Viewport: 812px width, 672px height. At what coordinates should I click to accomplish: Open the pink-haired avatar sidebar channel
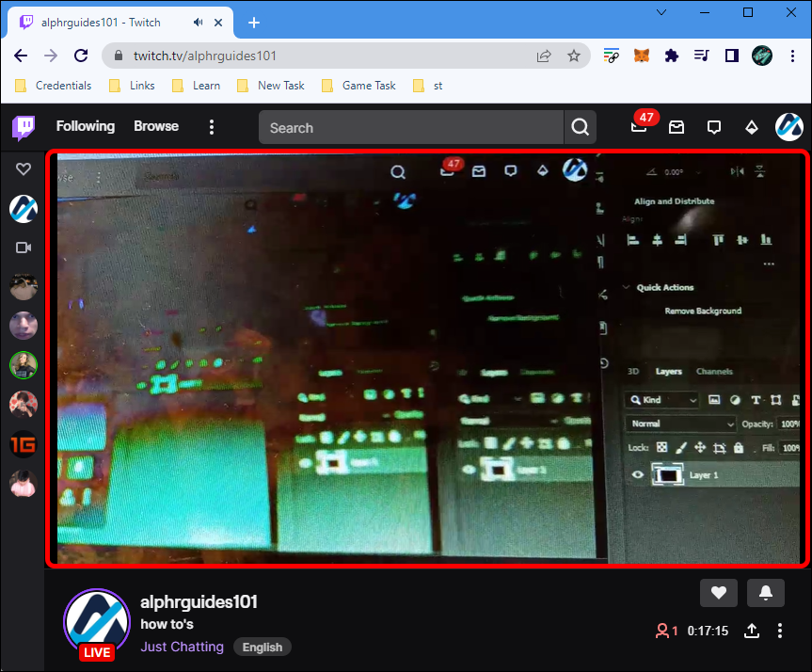tap(24, 484)
